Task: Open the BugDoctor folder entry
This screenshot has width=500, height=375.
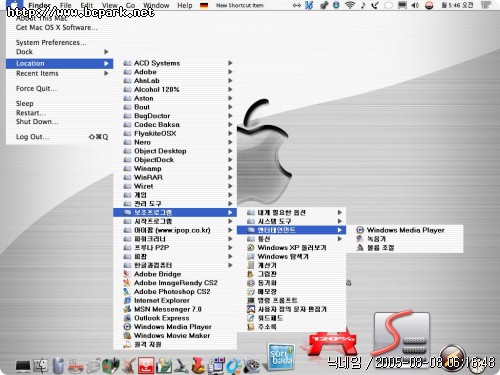Action: pyautogui.click(x=175, y=116)
